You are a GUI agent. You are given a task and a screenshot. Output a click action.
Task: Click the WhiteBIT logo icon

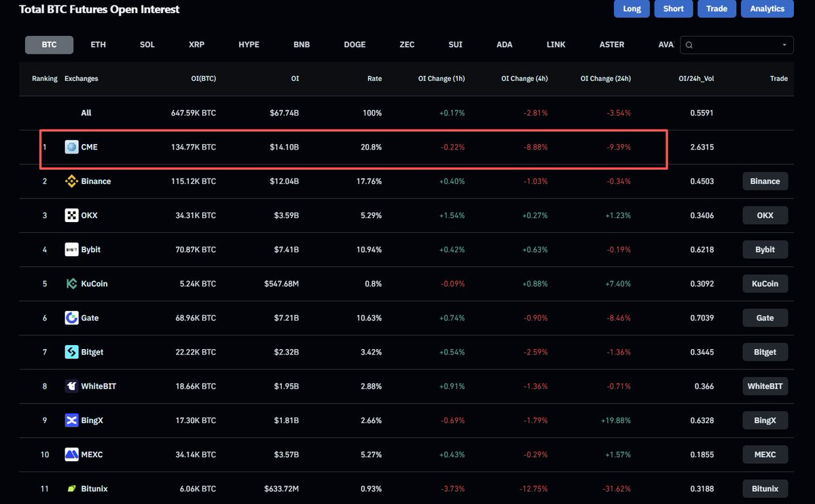[x=71, y=386]
